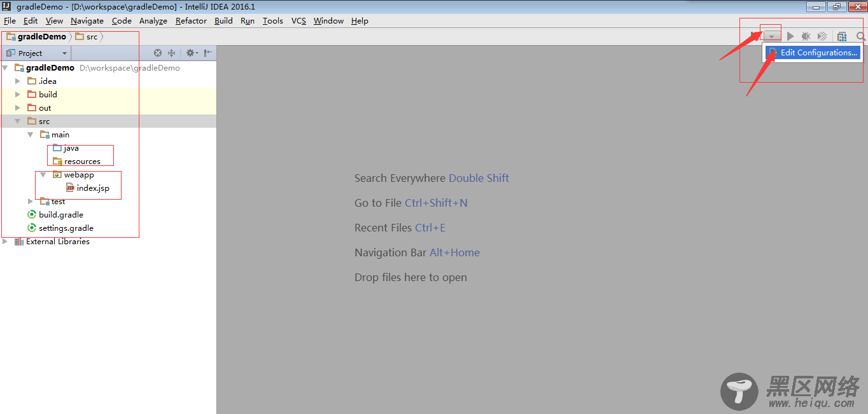Choose Edit Configurations... from the popup
This screenshot has width=868, height=414.
pos(812,53)
